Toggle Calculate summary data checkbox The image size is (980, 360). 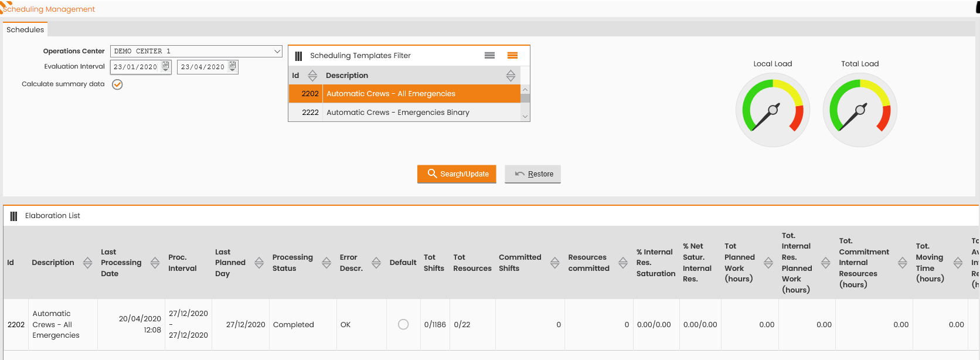point(117,84)
